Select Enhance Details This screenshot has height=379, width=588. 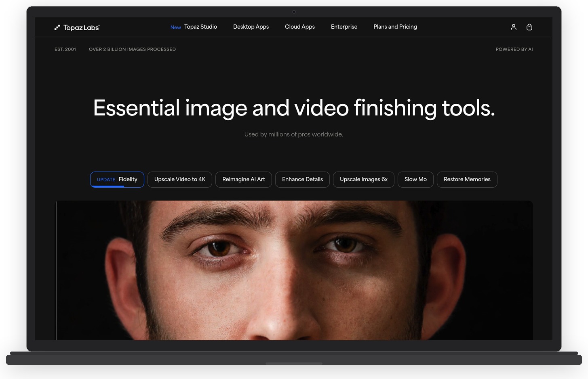(302, 179)
